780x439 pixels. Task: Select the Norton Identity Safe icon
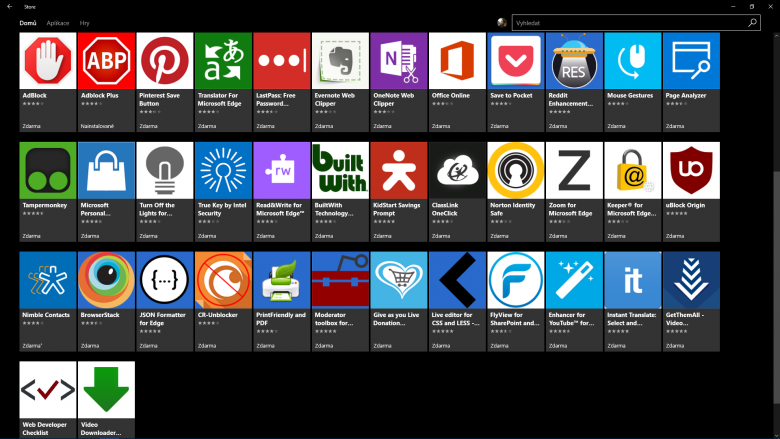516,171
